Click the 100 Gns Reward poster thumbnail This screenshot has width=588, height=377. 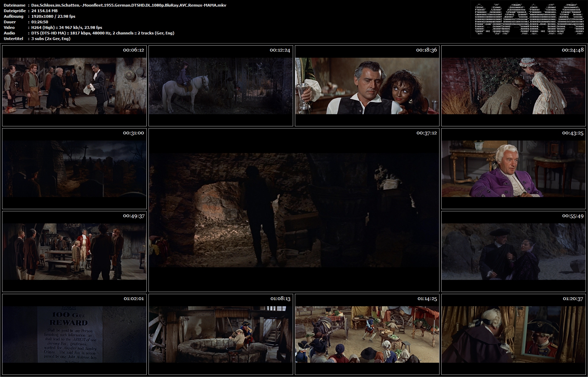(x=74, y=334)
